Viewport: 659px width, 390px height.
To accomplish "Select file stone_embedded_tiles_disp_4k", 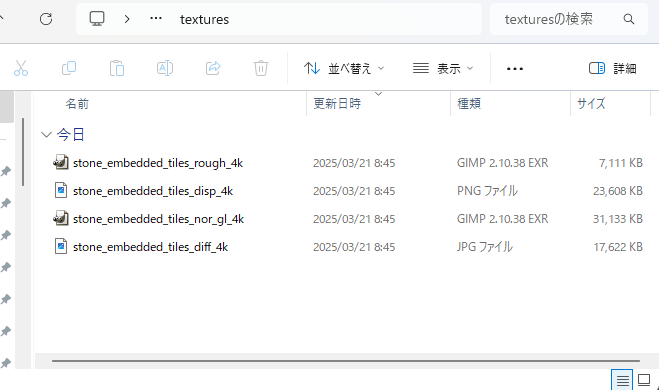I will pyautogui.click(x=153, y=191).
